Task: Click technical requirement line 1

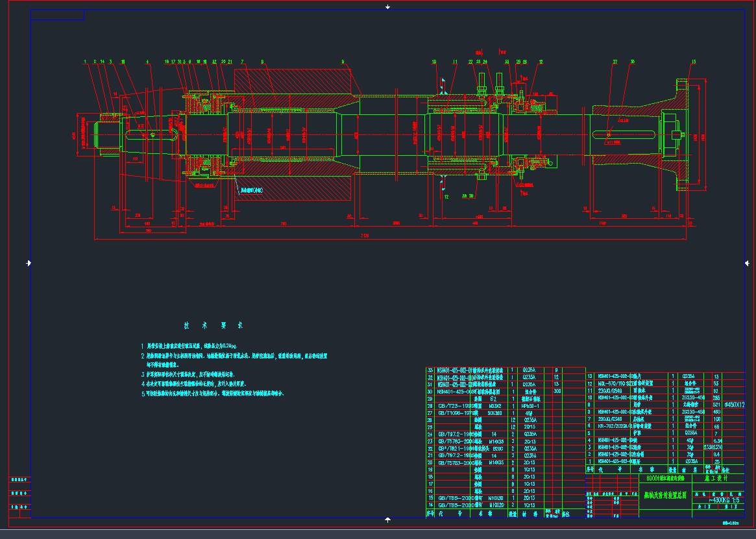Action: tap(189, 346)
